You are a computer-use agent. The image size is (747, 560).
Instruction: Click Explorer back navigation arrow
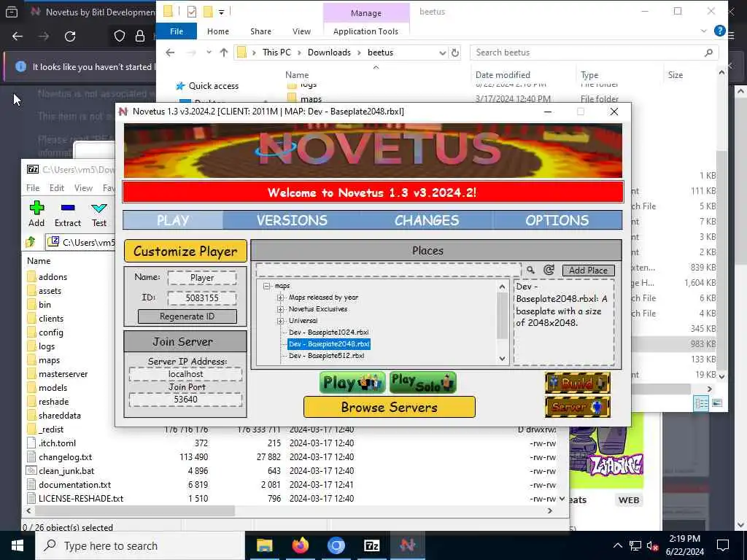[x=170, y=52]
